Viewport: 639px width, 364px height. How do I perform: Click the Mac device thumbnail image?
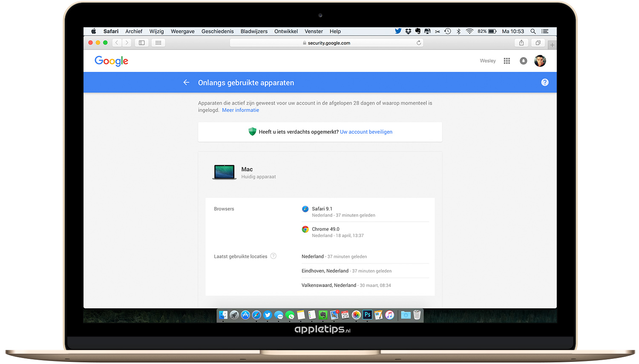(225, 172)
